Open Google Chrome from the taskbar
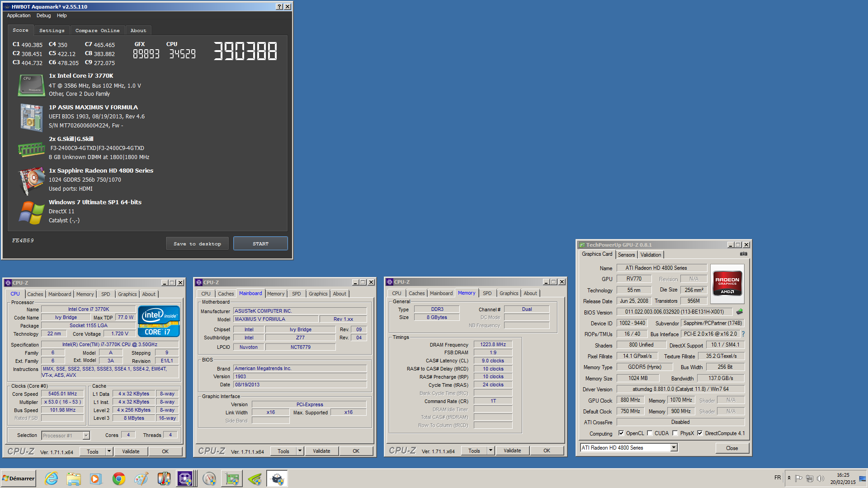 pos(119,479)
